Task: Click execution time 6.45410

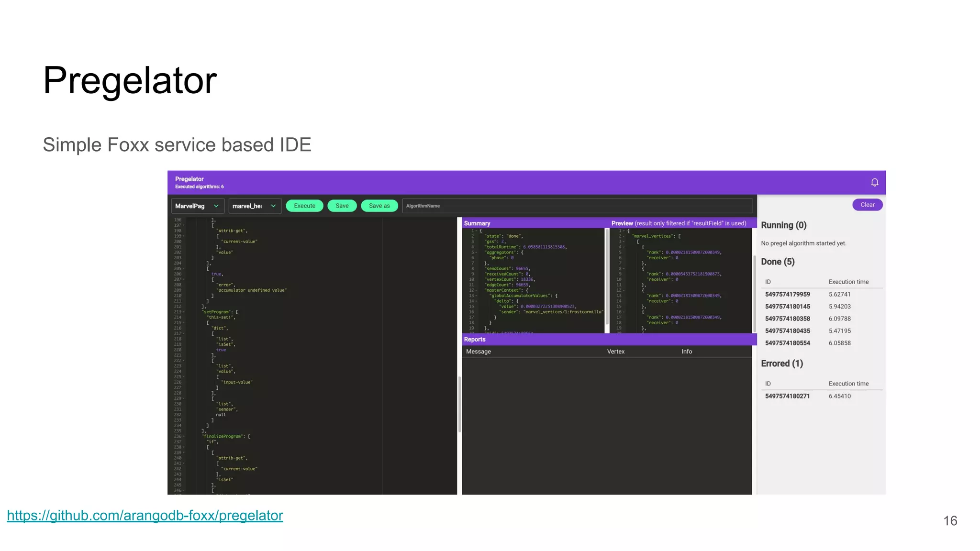Action: [x=839, y=396]
